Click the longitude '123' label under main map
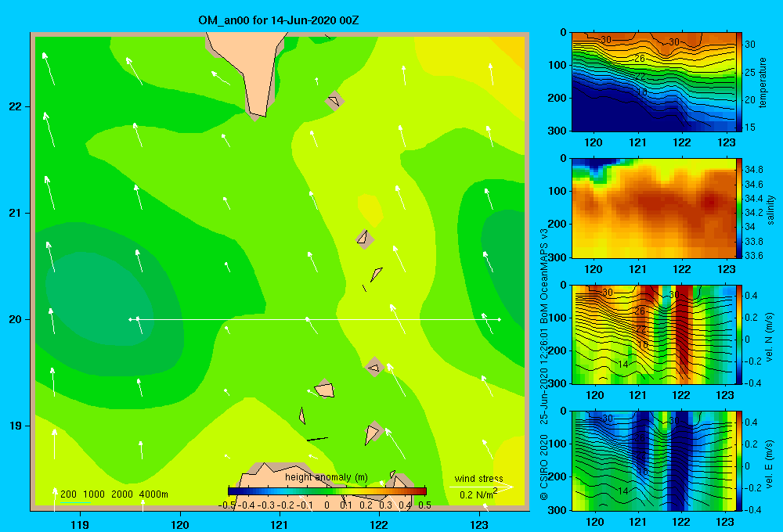Image resolution: width=783 pixels, height=532 pixels. point(479,524)
